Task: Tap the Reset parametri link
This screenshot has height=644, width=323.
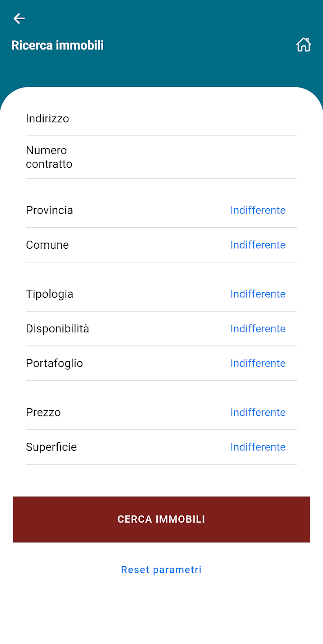Action: pos(161,569)
